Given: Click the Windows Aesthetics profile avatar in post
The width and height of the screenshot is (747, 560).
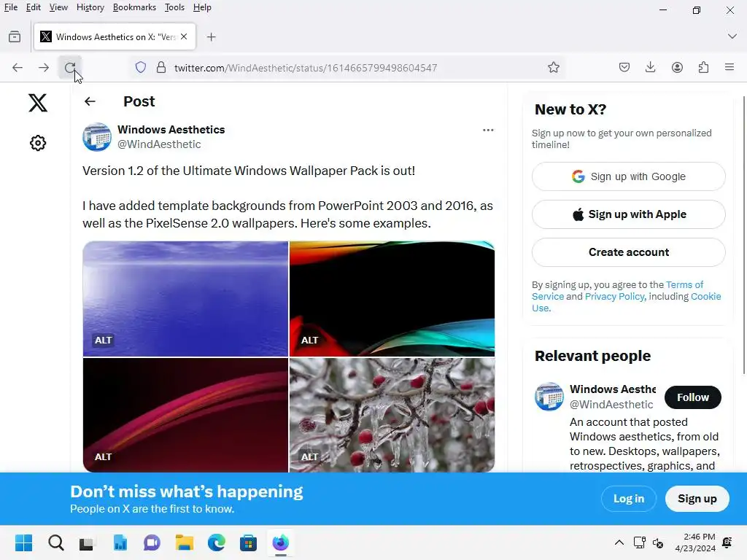Looking at the screenshot, I should click(x=97, y=137).
